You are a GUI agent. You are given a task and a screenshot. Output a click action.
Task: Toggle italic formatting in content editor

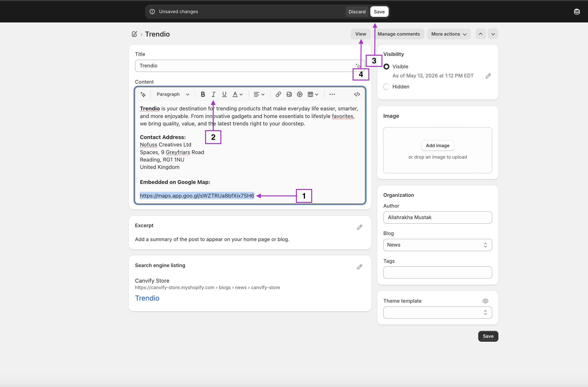[x=213, y=94]
